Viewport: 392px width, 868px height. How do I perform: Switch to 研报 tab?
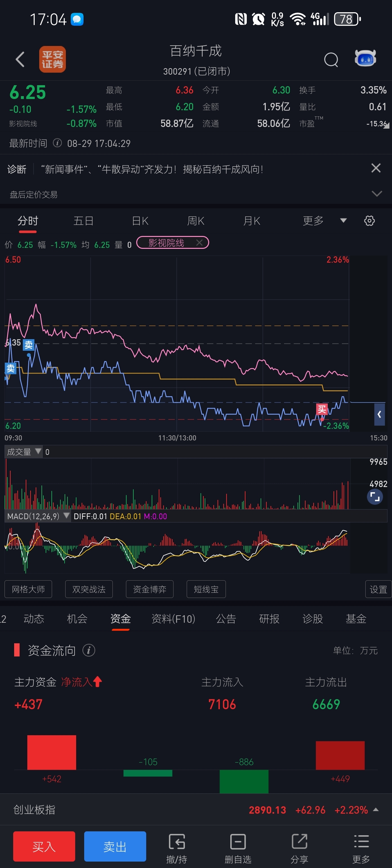pyautogui.click(x=269, y=619)
